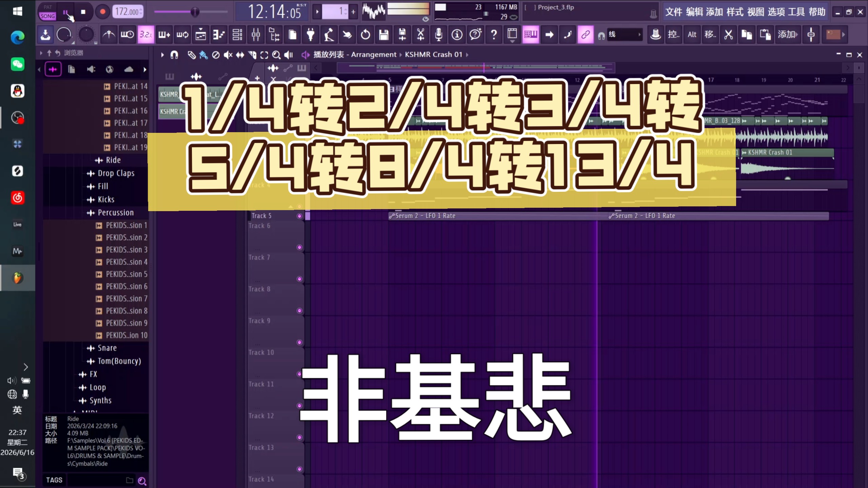
Task: Switch to PAT mode
Action: [x=47, y=7]
